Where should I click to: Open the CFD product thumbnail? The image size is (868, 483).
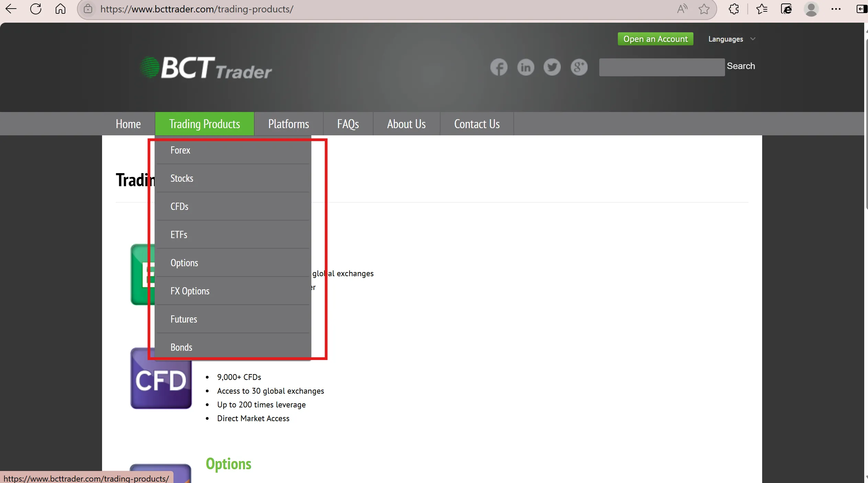click(161, 378)
